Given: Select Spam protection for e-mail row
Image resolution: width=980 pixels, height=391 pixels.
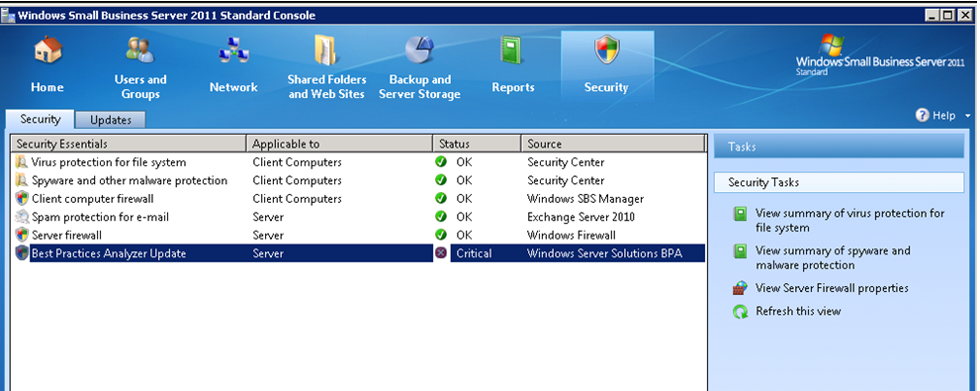Looking at the screenshot, I should (359, 217).
